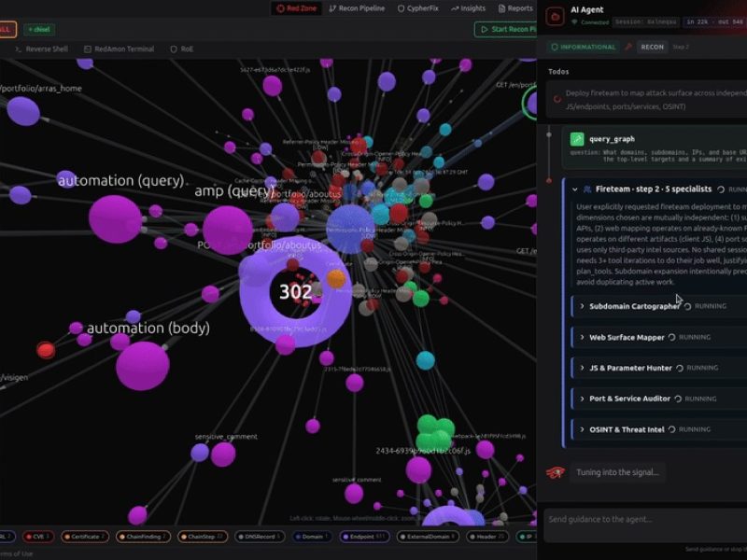Click the OSINT & Threat Intel RUNNING spinner
Screen dimensions: 747x560
pyautogui.click(x=671, y=429)
